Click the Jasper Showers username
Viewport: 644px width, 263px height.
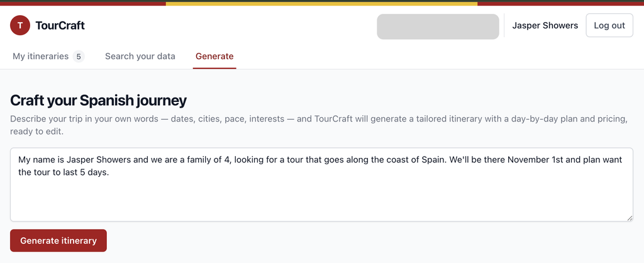pos(545,25)
